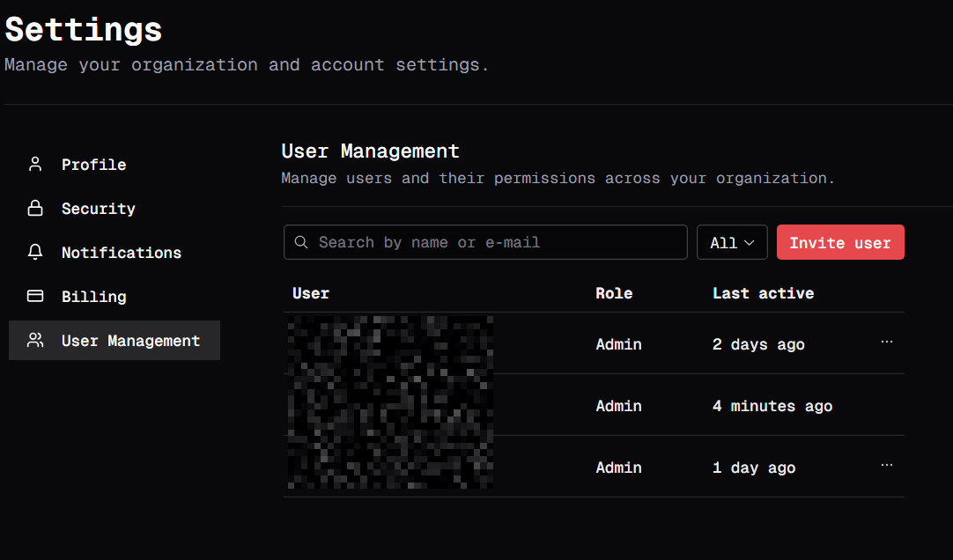
Task: Click the Notifications bell icon
Action: click(35, 253)
